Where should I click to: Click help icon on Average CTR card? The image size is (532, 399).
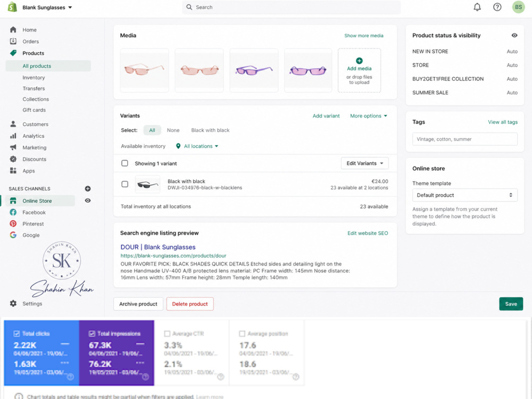coord(221,377)
